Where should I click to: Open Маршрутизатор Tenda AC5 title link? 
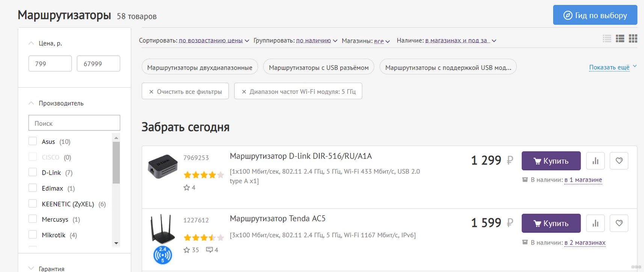pyautogui.click(x=278, y=218)
